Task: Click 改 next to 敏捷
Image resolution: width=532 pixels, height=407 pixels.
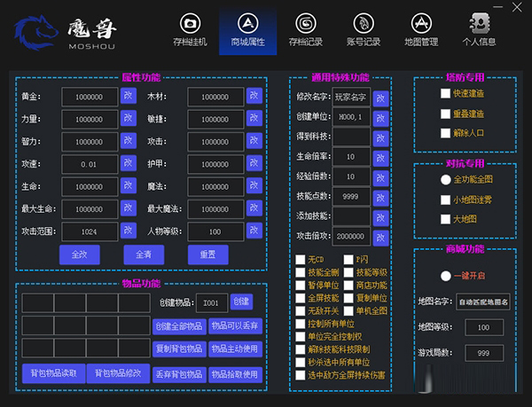Action: [x=254, y=118]
